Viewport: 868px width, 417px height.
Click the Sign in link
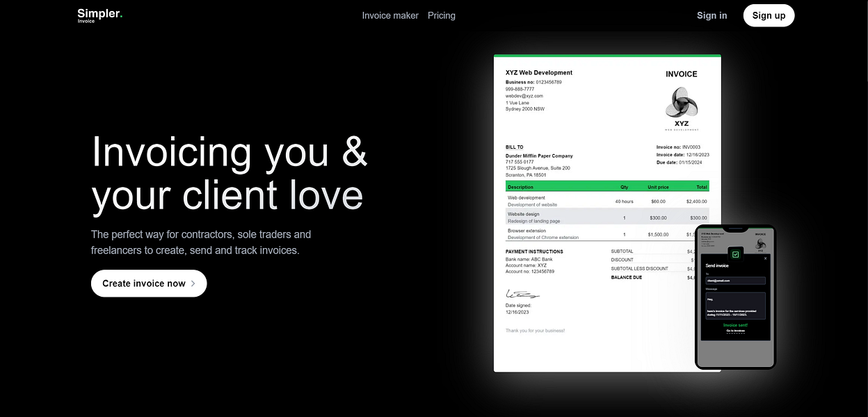pyautogui.click(x=712, y=15)
